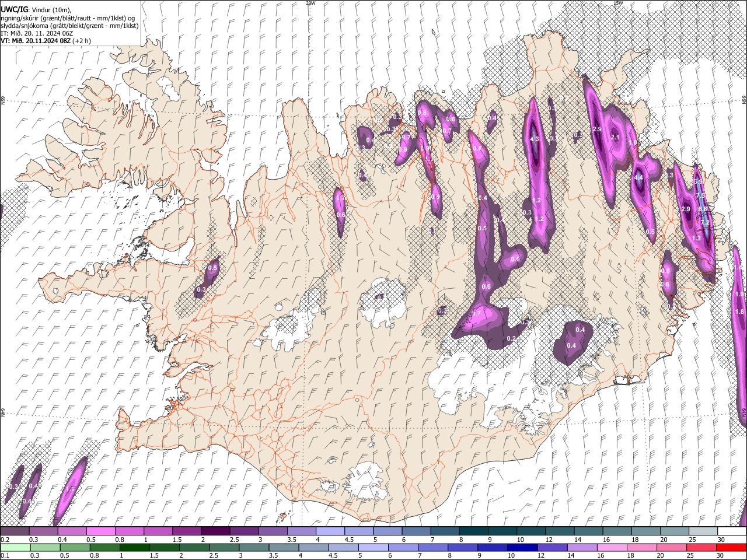Click the dark mauve 0.2 swatch in upper legend row

(x=15, y=531)
